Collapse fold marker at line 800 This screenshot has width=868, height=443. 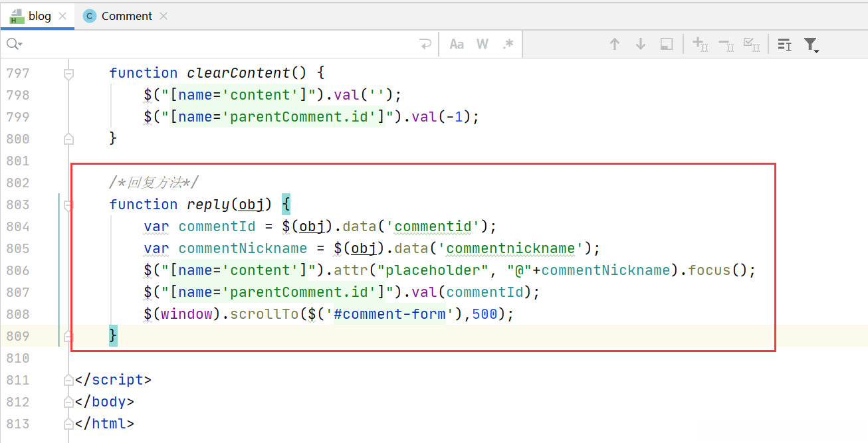coord(68,139)
